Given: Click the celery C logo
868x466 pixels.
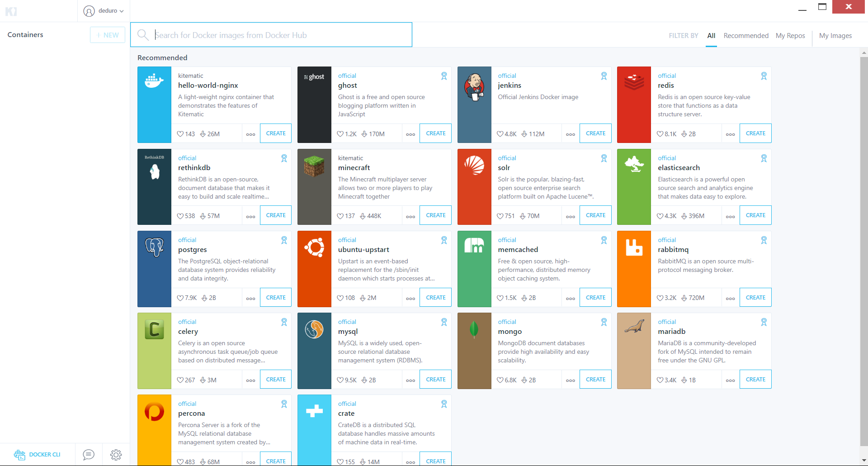Looking at the screenshot, I should 154,329.
